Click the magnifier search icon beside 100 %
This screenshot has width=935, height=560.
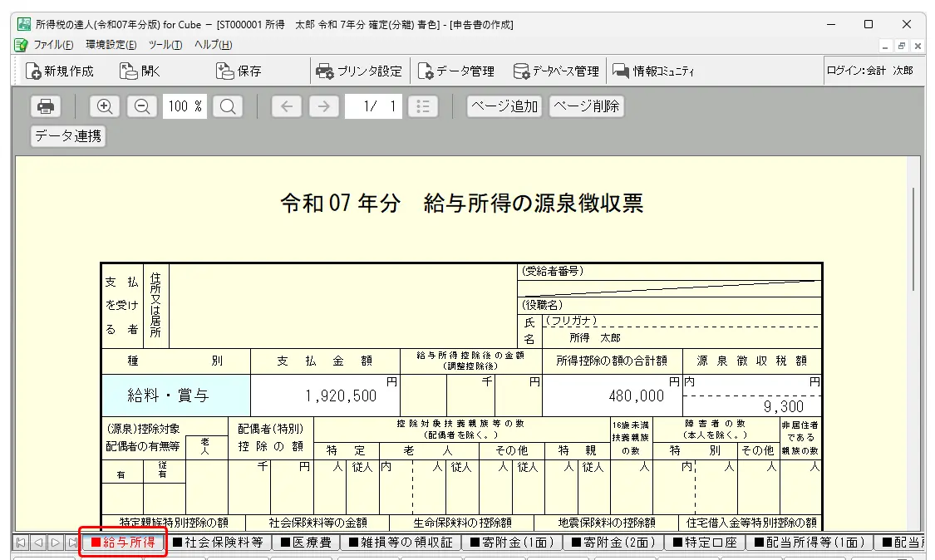tap(227, 106)
